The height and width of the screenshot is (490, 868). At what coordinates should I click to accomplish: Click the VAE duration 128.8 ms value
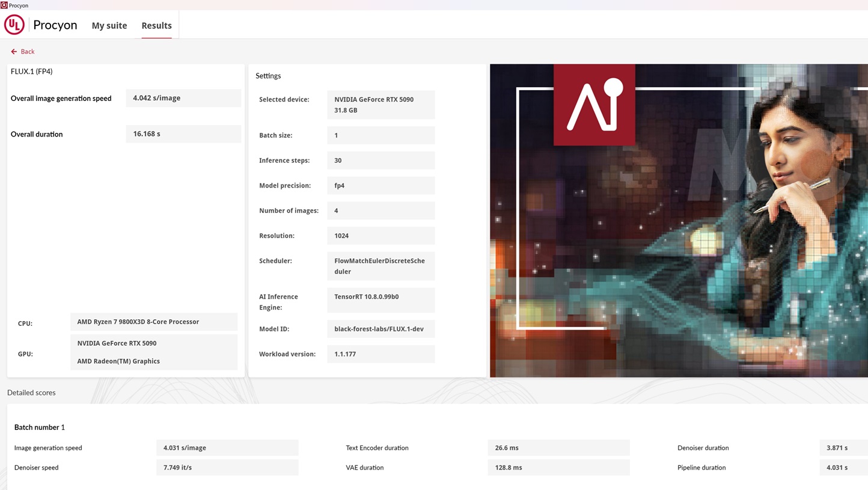coord(558,467)
